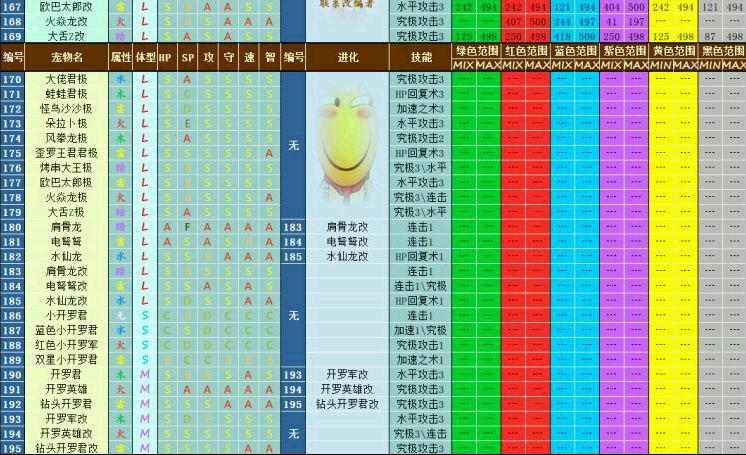Click the skill cell 究极攻击1
Screen dimensions: 746x455
[x=421, y=345]
